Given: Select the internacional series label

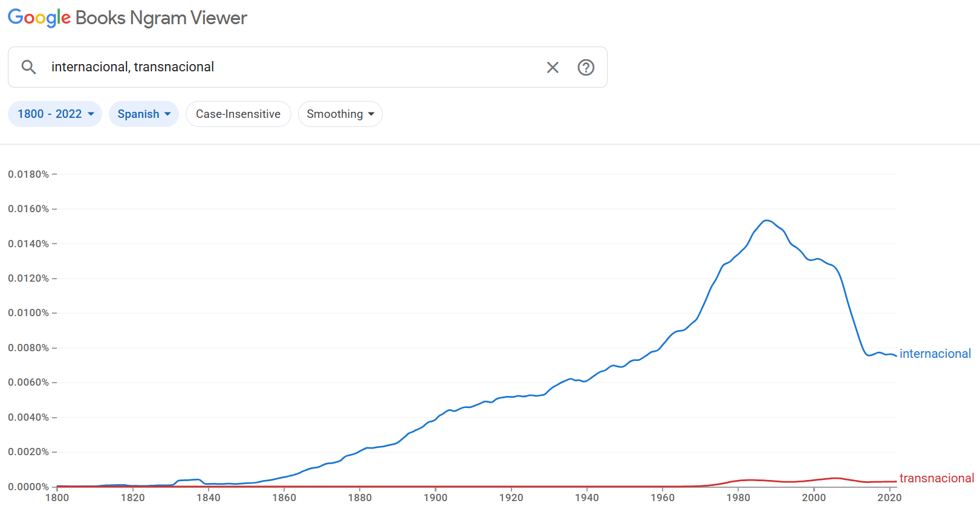Looking at the screenshot, I should tap(935, 354).
